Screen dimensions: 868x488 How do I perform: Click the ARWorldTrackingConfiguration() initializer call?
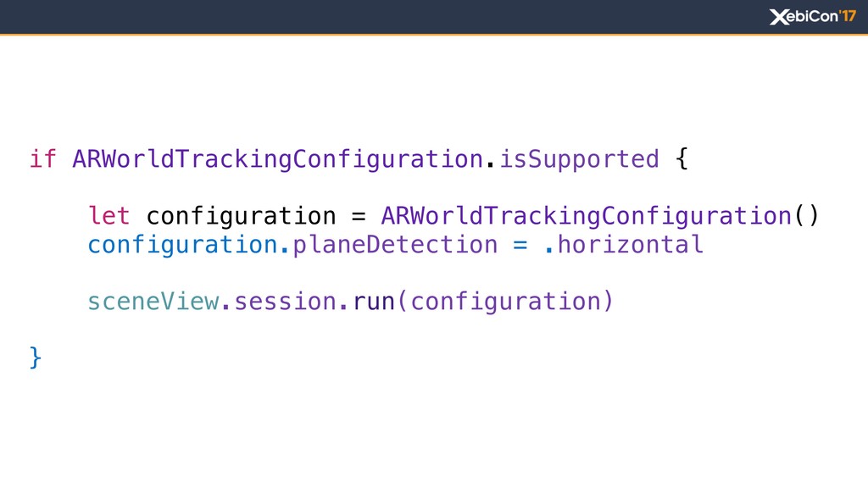point(599,216)
